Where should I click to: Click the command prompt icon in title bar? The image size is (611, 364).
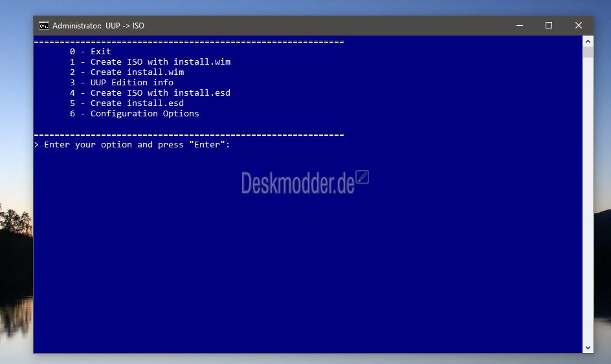coord(43,26)
